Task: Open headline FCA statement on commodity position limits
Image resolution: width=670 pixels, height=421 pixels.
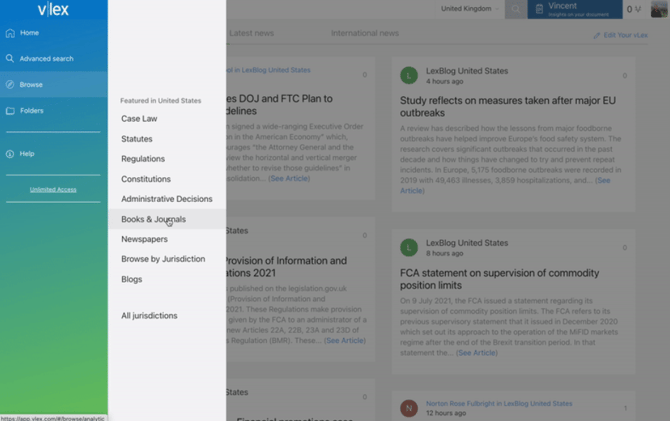Action: click(499, 279)
